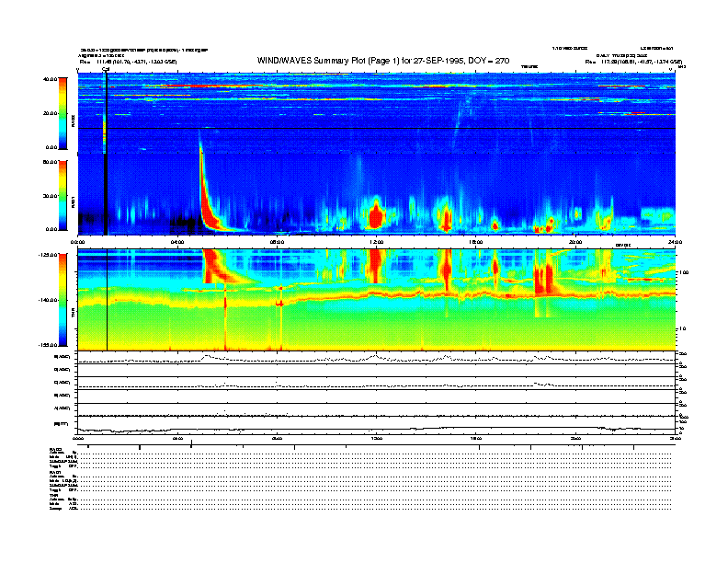
Task: Click the RAD2 color scale bar
Action: pos(63,113)
